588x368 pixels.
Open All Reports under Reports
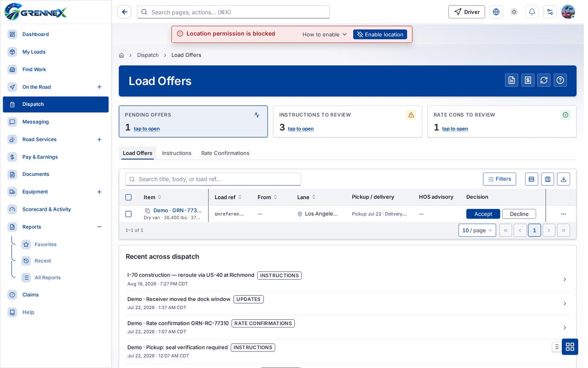(48, 278)
